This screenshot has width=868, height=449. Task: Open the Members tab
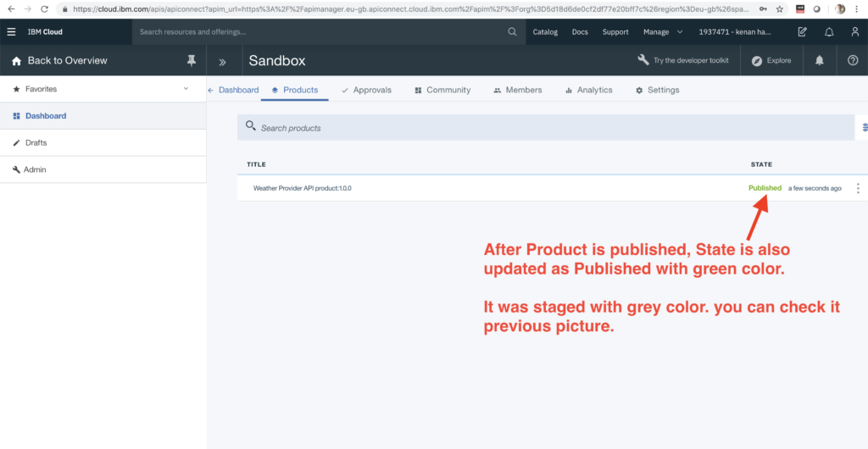[x=518, y=90]
